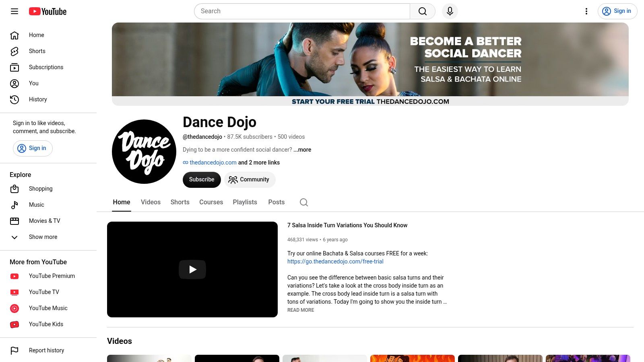
Task: Click the sidebar Sign in button
Action: pos(33,148)
